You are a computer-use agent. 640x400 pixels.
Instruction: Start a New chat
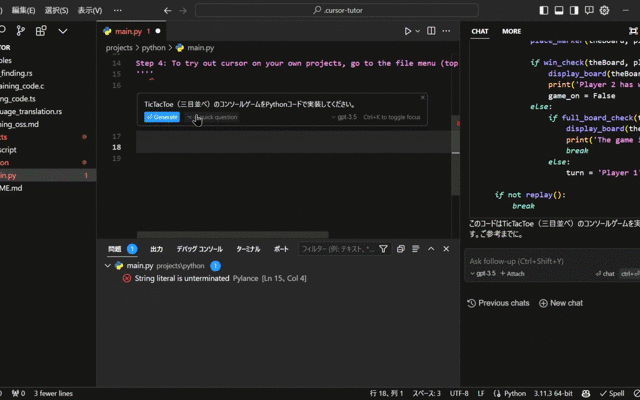[x=561, y=303]
